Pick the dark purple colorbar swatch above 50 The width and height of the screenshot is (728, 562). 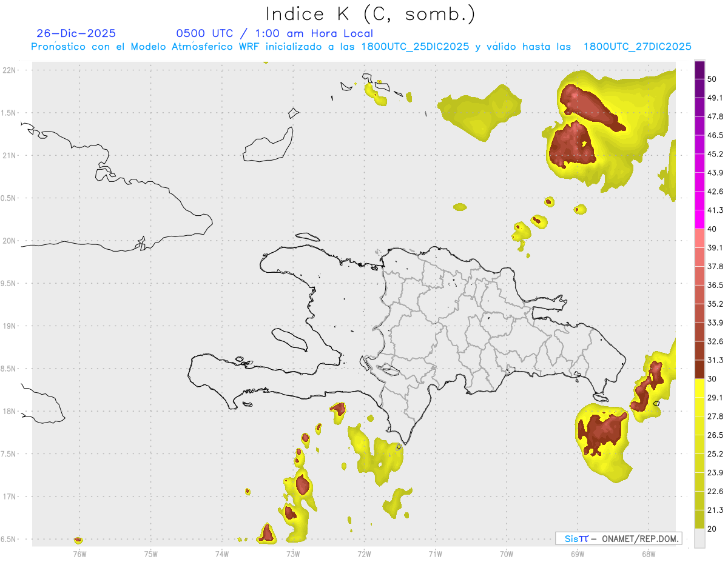[x=699, y=70]
